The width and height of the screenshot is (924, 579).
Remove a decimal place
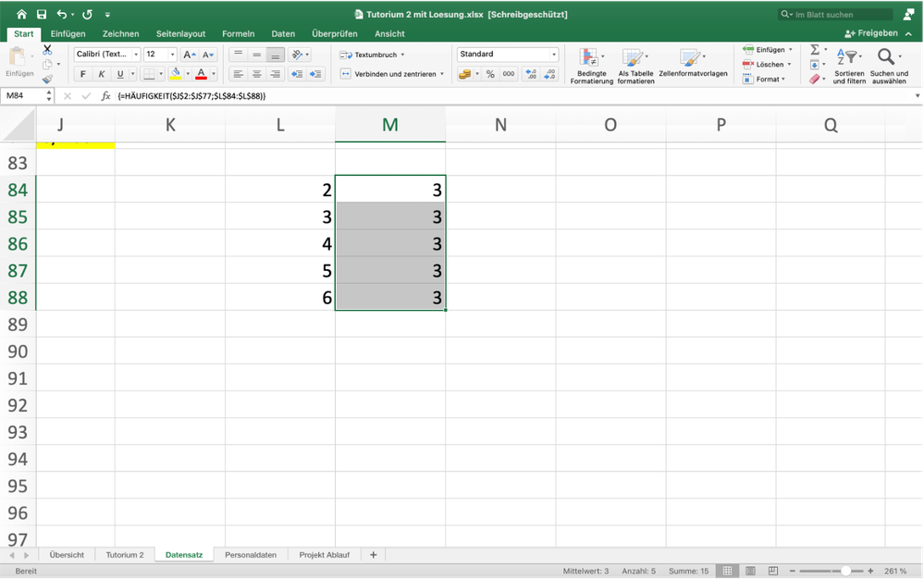point(549,74)
